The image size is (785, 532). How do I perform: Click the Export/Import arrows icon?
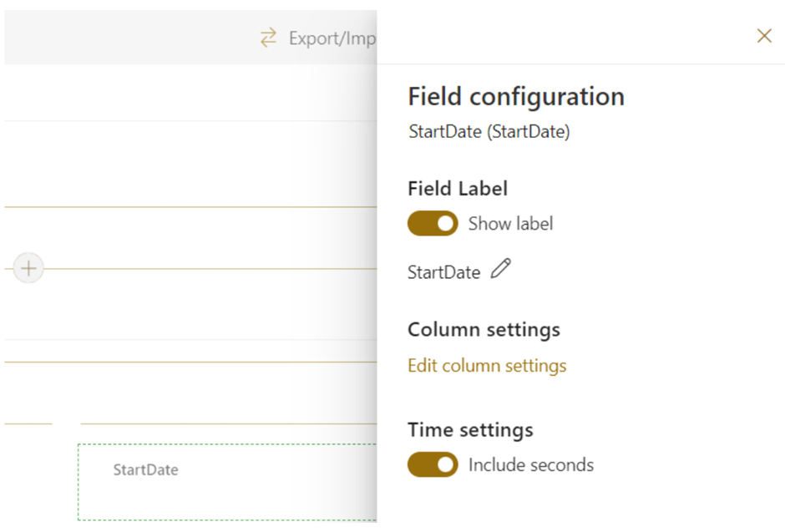click(268, 38)
